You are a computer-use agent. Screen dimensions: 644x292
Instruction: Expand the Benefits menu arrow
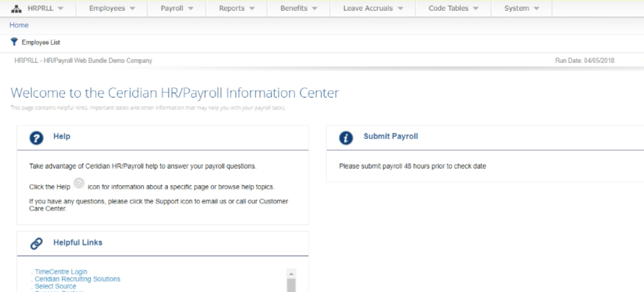point(315,9)
